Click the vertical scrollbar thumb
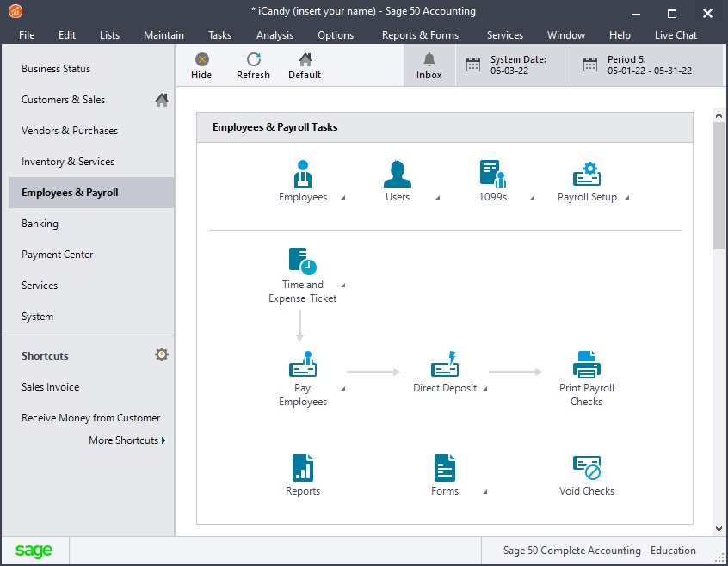This screenshot has height=566, width=728. point(719,186)
